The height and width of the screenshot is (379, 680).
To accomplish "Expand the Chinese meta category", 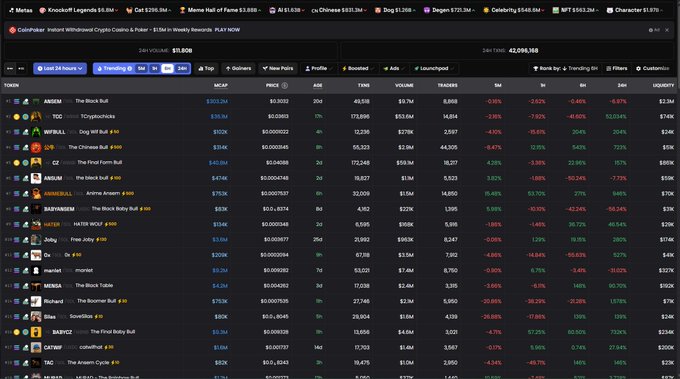I will coord(339,10).
